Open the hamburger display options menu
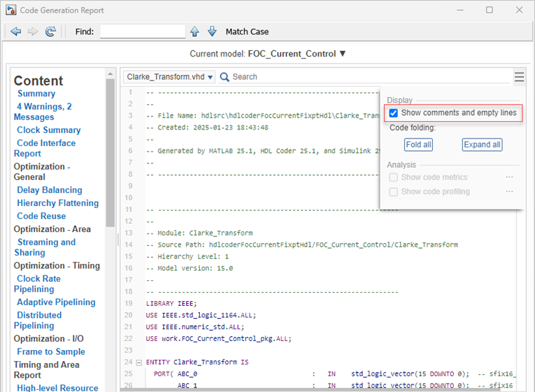The image size is (535, 392). coord(519,77)
